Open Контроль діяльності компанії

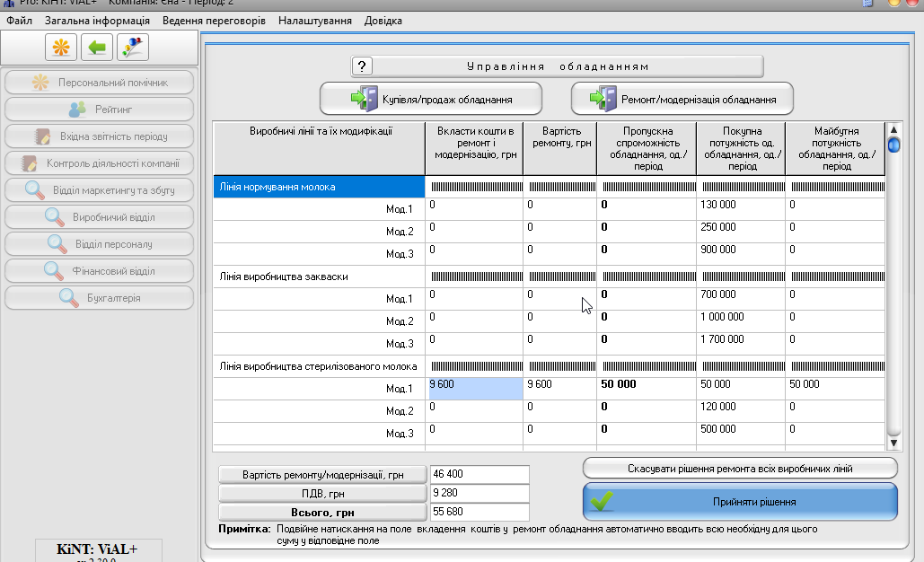pyautogui.click(x=99, y=163)
